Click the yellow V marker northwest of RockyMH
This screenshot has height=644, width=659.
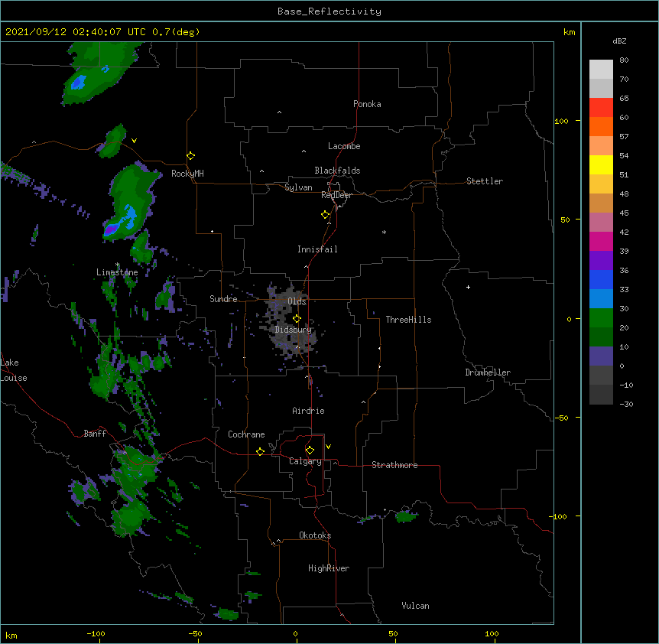point(134,141)
